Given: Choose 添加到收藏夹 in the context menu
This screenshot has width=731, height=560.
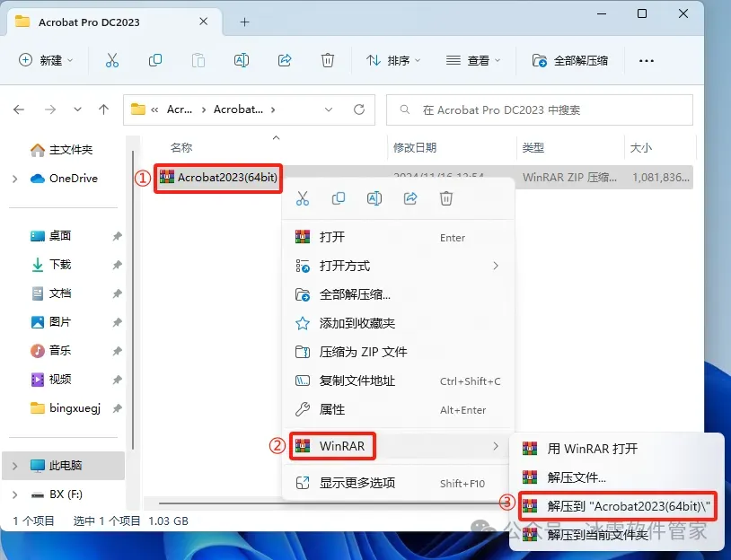Looking at the screenshot, I should [398, 323].
